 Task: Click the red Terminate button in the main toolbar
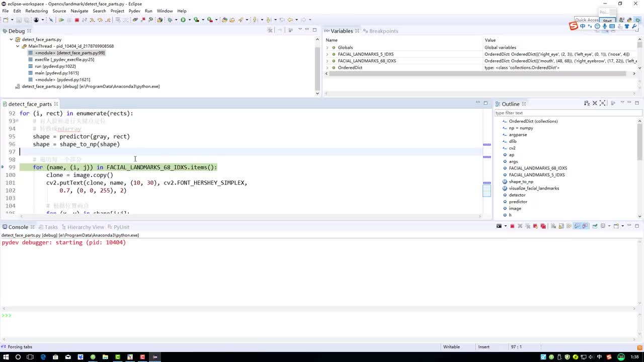pos(77,20)
